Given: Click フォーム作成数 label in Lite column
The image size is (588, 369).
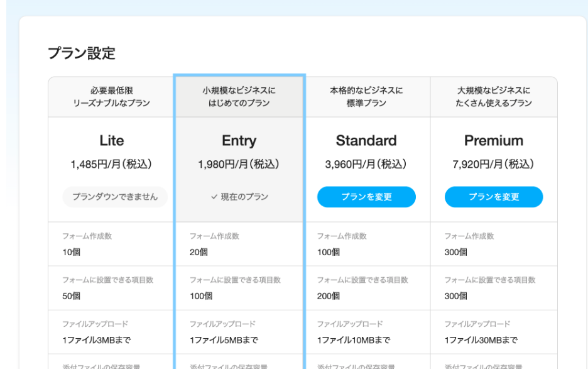Looking at the screenshot, I should [x=87, y=236].
